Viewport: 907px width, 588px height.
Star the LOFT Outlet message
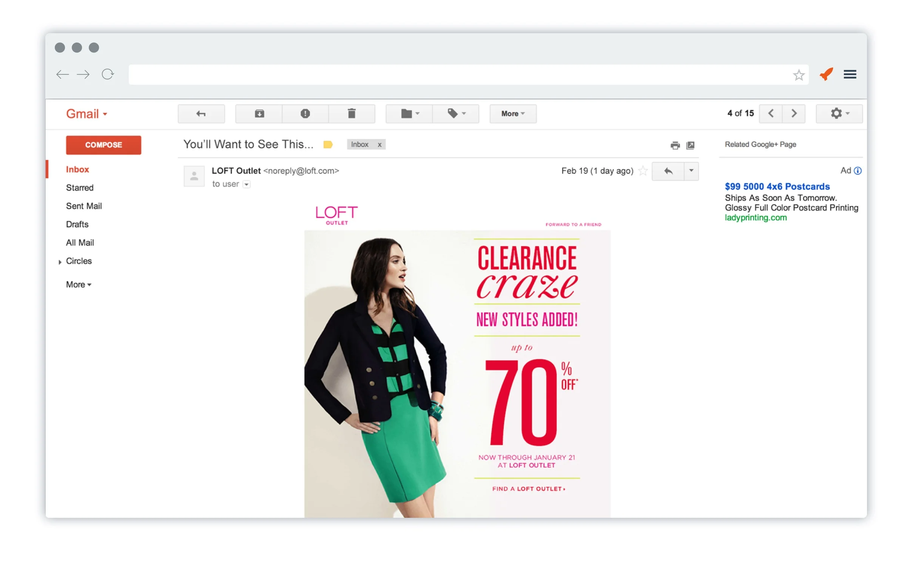tap(643, 171)
